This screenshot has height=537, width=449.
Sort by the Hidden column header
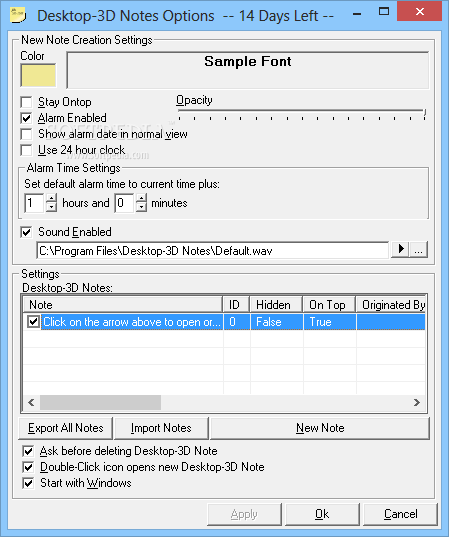276,304
